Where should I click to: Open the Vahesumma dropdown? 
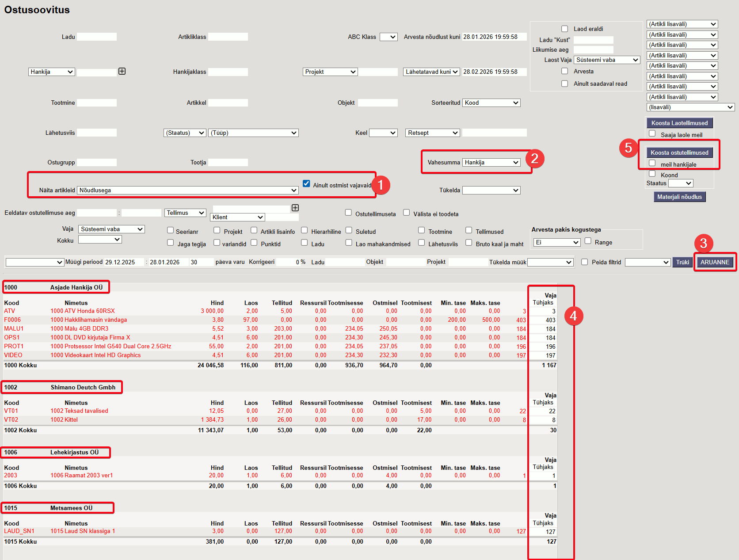pos(491,163)
